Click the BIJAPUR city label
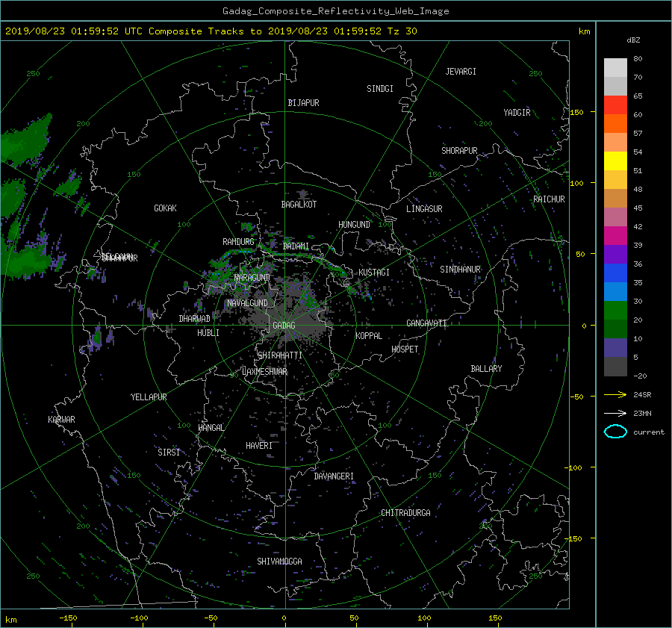The width and height of the screenshot is (672, 628). coord(303,103)
